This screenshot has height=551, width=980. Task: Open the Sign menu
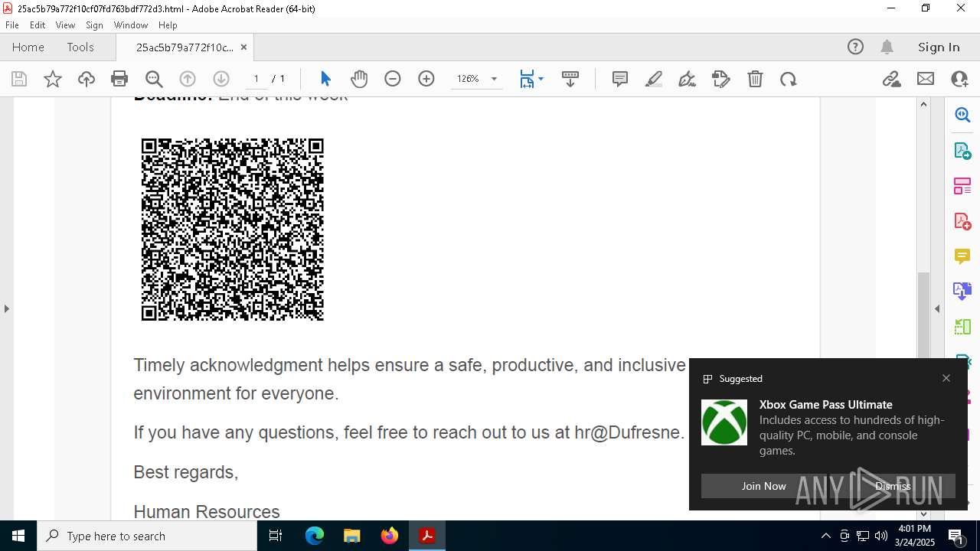[x=95, y=25]
